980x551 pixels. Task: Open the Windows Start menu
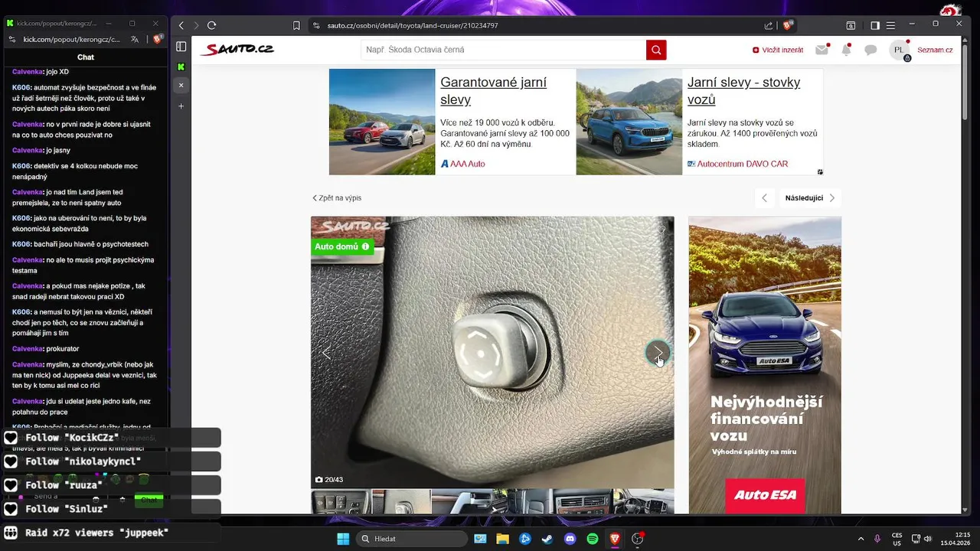click(x=342, y=539)
